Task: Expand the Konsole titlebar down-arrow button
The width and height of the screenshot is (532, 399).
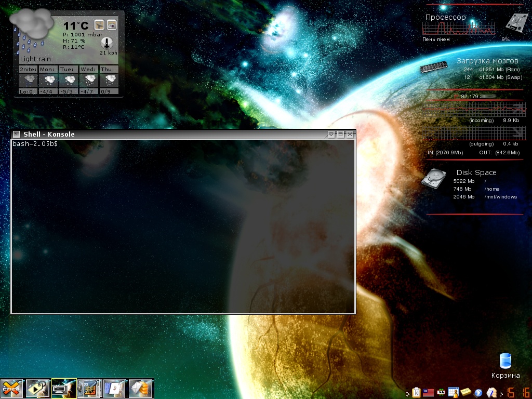Action: [x=331, y=135]
